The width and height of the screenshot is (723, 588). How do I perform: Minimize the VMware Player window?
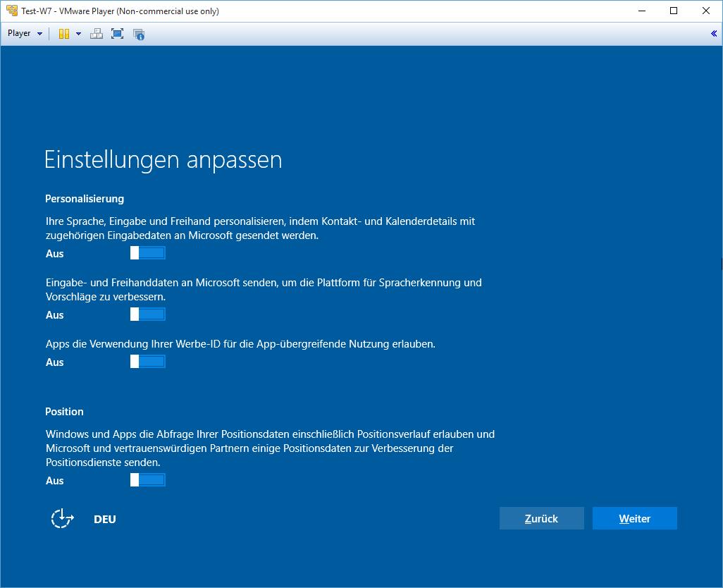(x=641, y=11)
